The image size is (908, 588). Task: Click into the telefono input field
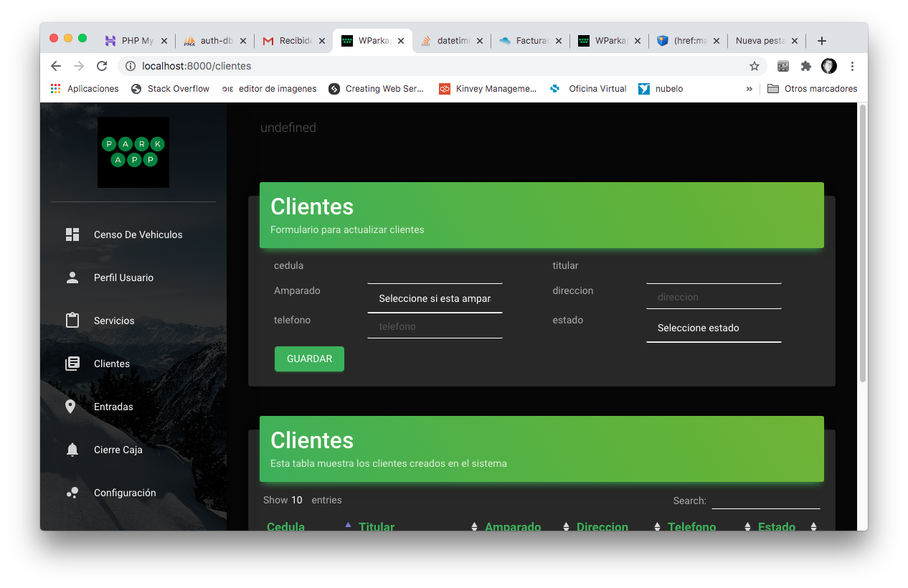435,326
